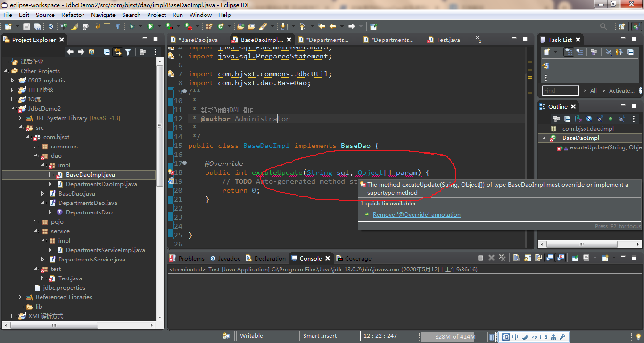Toggle Hide Completed Tasks in Task List

[x=609, y=52]
